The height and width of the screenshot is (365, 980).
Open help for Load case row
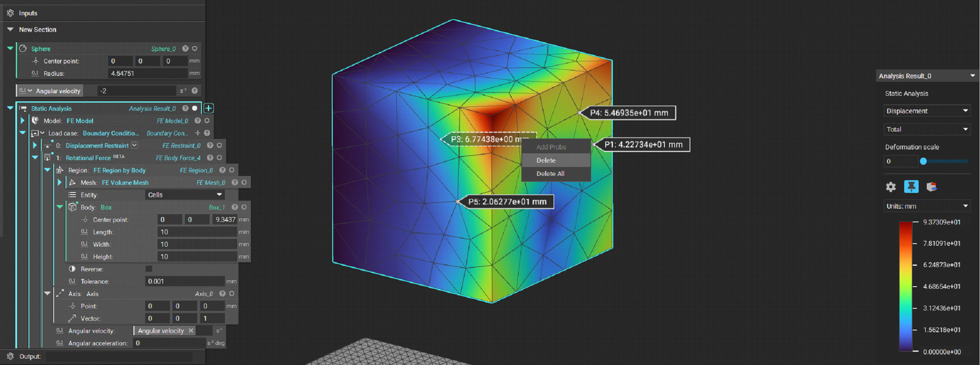207,133
